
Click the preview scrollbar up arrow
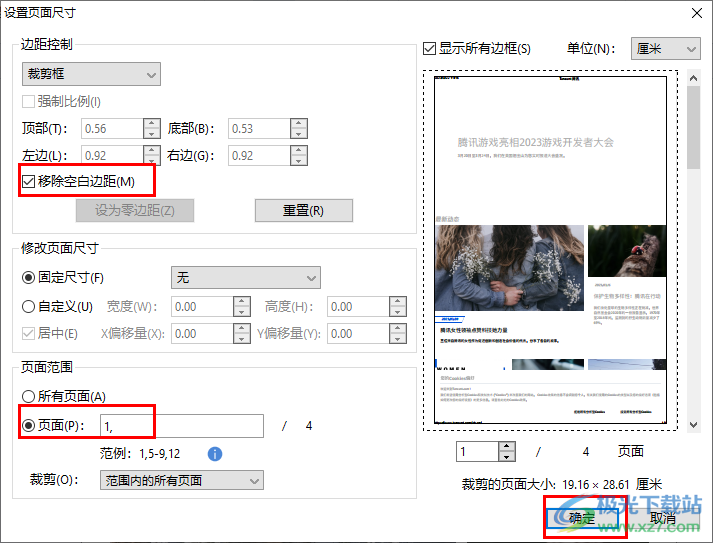click(x=693, y=78)
